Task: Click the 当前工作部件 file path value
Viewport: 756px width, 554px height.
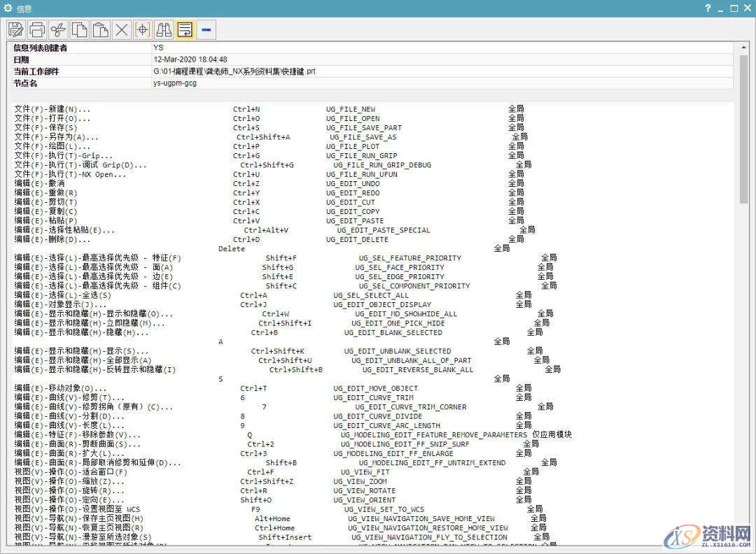Action: [234, 71]
